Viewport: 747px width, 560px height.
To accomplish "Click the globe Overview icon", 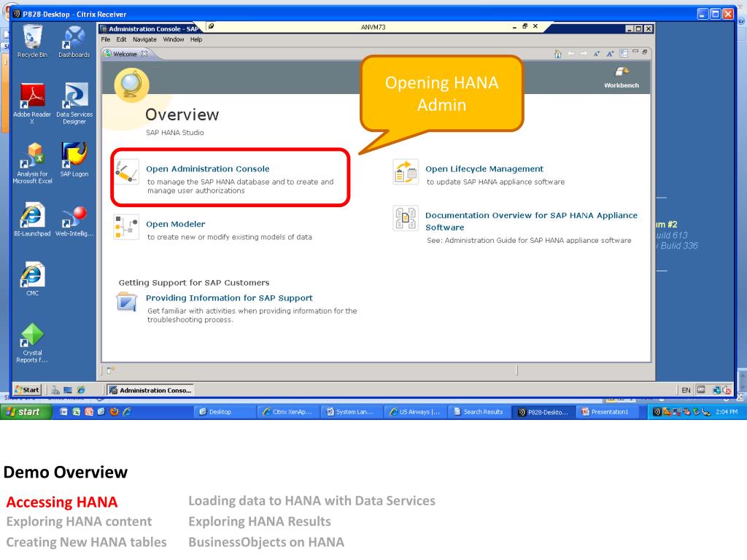I will coord(131,85).
